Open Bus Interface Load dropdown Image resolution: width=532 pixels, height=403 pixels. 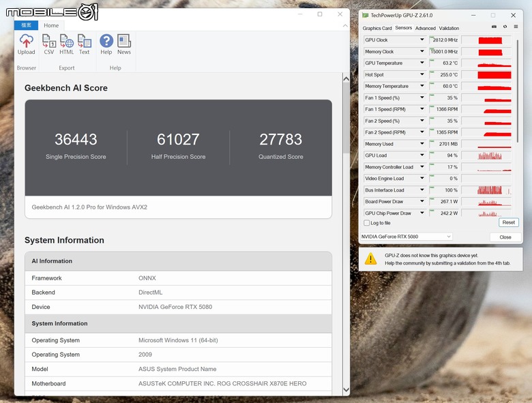click(x=422, y=190)
